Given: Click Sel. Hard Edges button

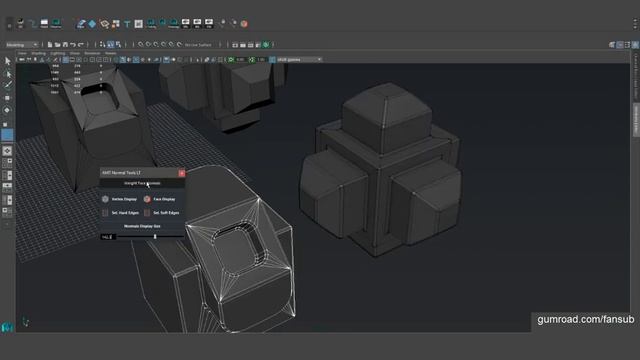Looking at the screenshot, I should 121,213.
